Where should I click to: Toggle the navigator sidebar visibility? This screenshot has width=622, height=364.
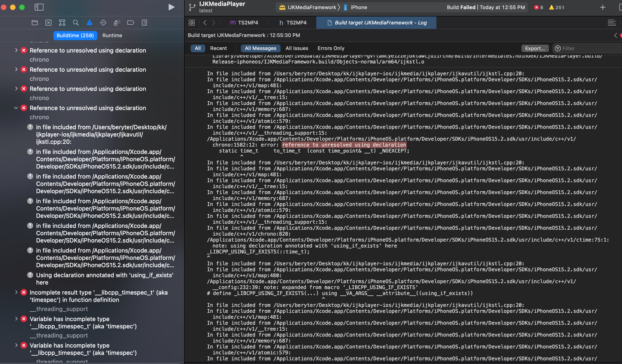tap(39, 7)
